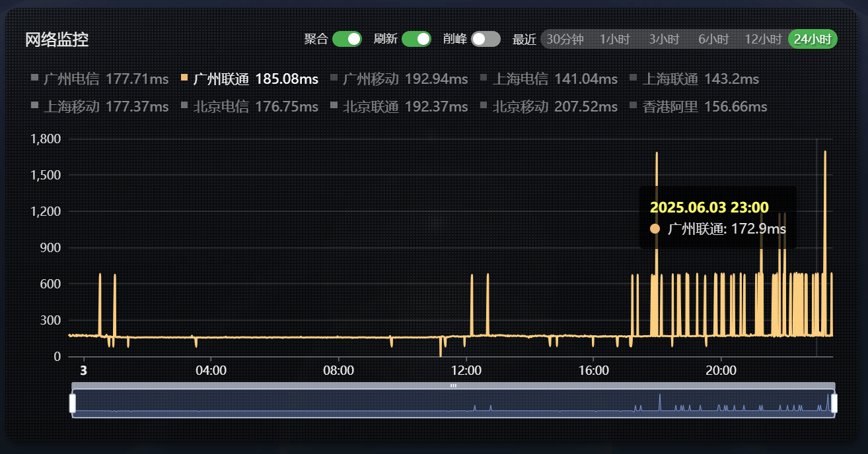Switch to the 1小时 time range
This screenshot has width=868, height=454.
[614, 40]
